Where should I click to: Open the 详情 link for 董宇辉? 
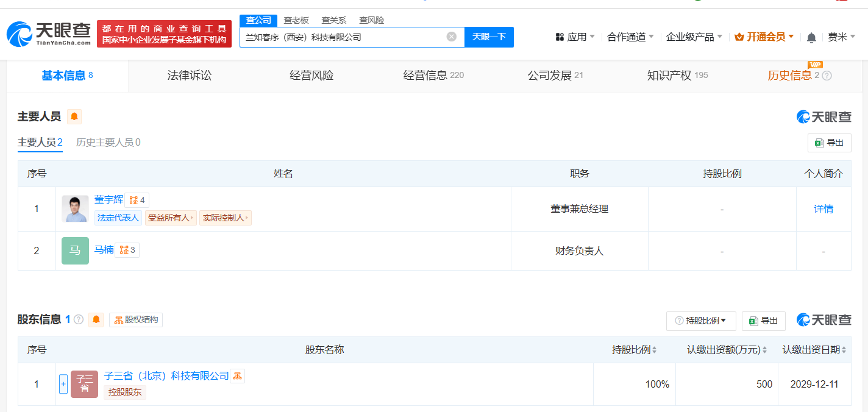824,209
